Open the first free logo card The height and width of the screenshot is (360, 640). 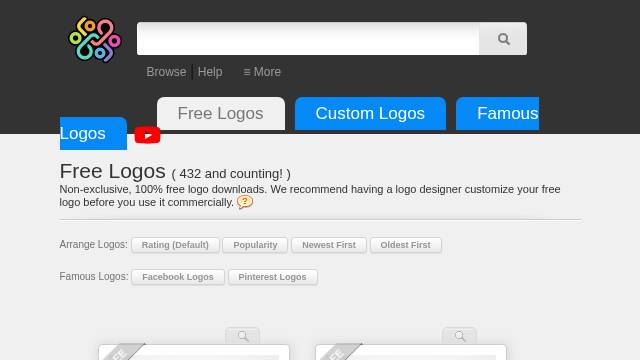[x=194, y=352]
